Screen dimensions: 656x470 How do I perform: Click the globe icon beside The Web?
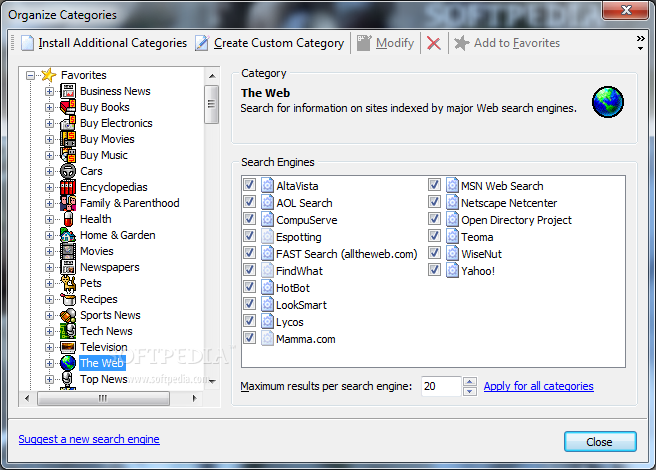tap(68, 363)
